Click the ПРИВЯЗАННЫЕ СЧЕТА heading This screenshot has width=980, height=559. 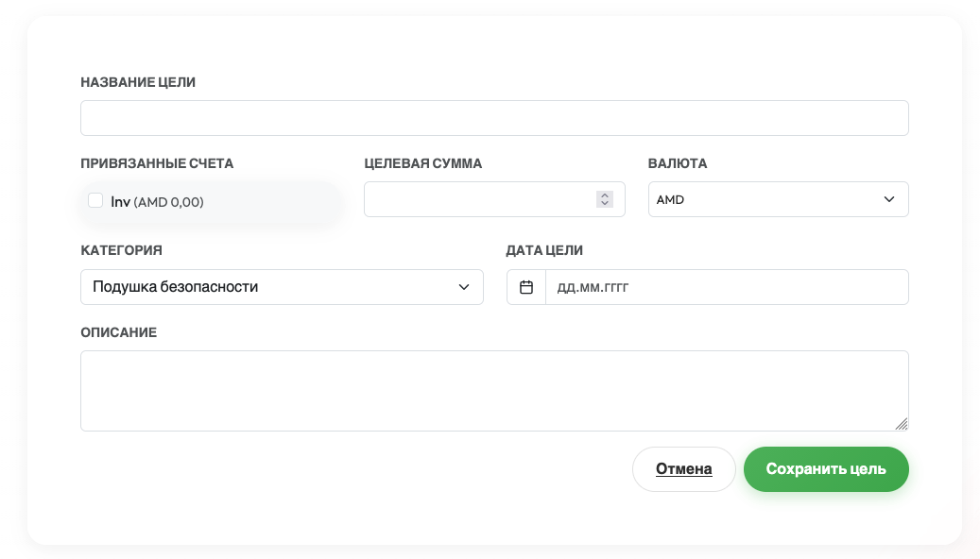[157, 163]
